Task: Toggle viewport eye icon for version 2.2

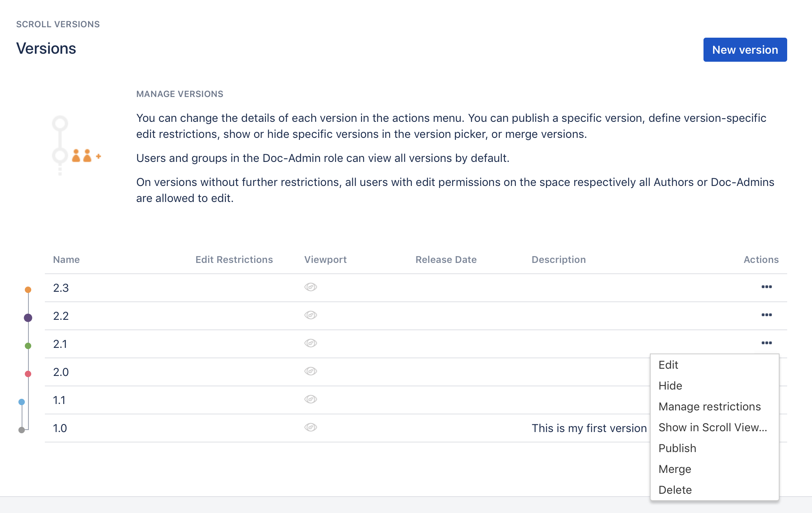Action: (x=310, y=315)
